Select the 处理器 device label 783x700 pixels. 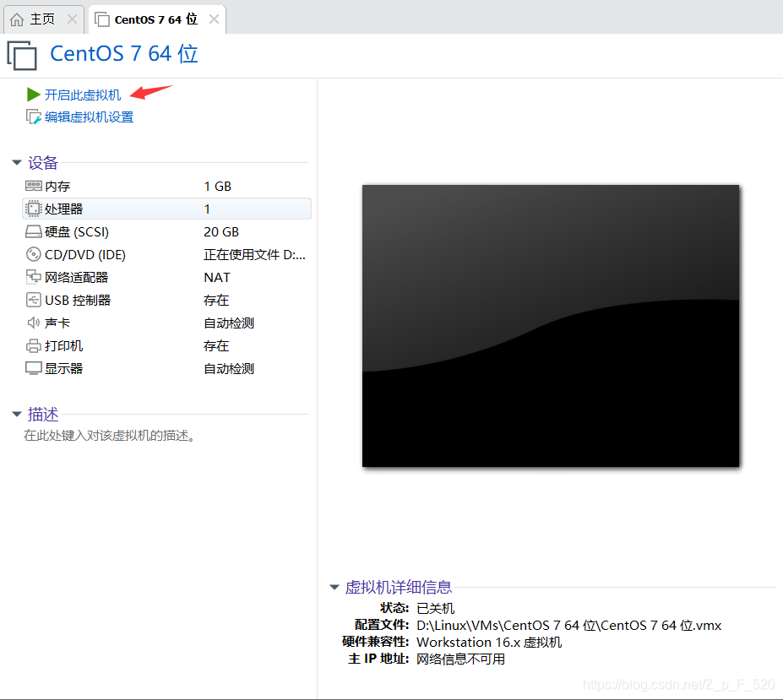pyautogui.click(x=63, y=209)
